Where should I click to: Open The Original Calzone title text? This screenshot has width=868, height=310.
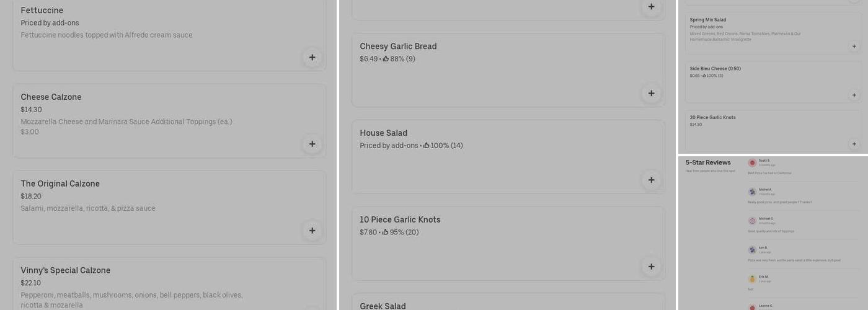click(x=60, y=184)
